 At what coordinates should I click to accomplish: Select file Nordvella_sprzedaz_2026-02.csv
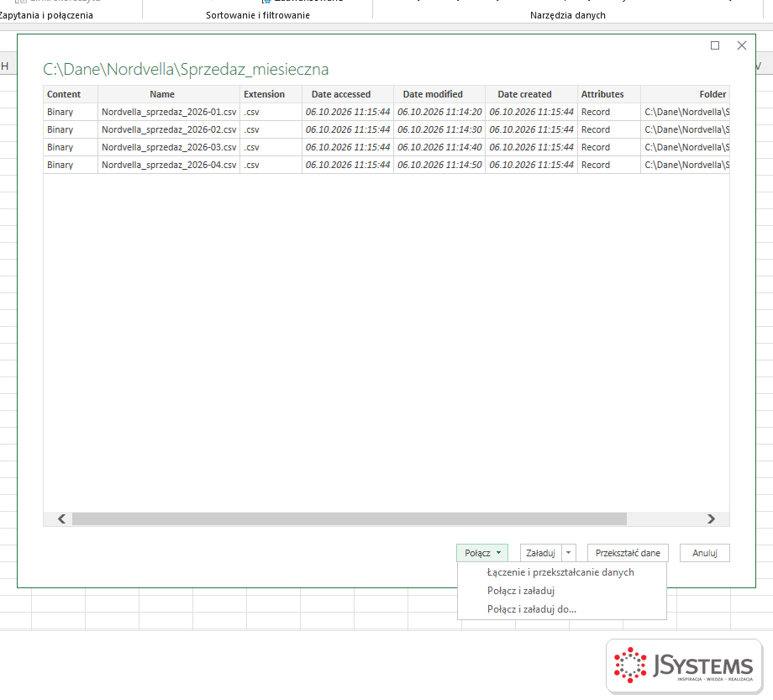coord(169,129)
